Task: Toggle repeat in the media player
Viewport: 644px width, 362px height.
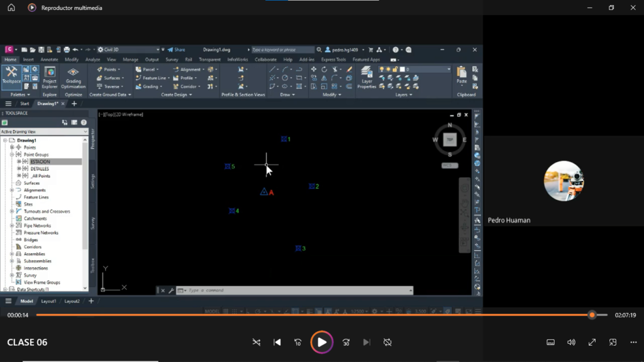Action: coord(387,343)
